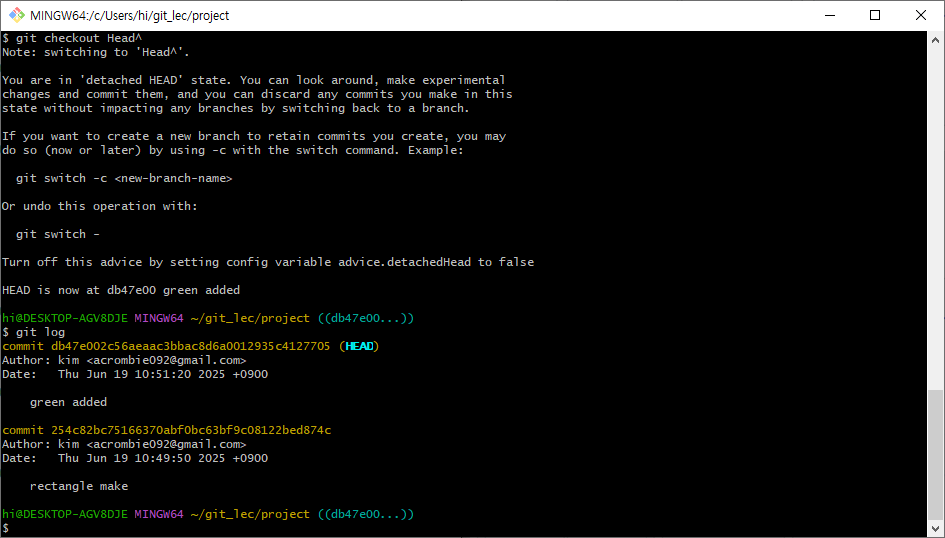Click the 'git switch -c <new-branch-name>' example text

point(124,178)
